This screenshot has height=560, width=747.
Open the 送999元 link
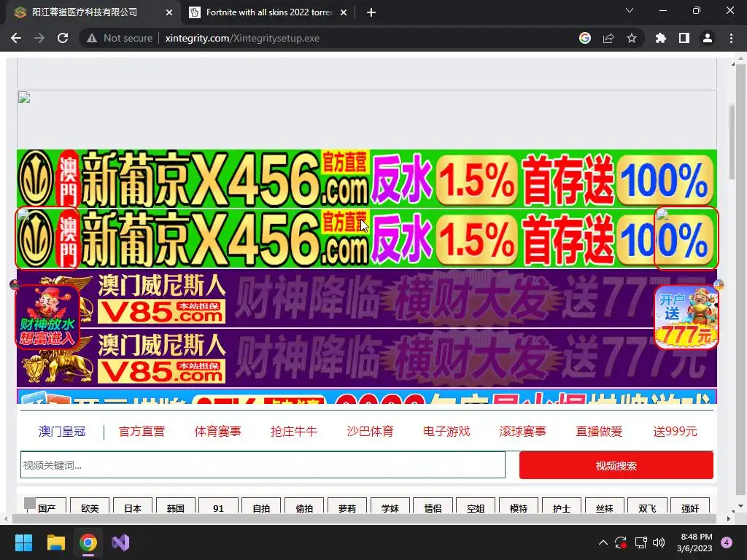pyautogui.click(x=675, y=432)
